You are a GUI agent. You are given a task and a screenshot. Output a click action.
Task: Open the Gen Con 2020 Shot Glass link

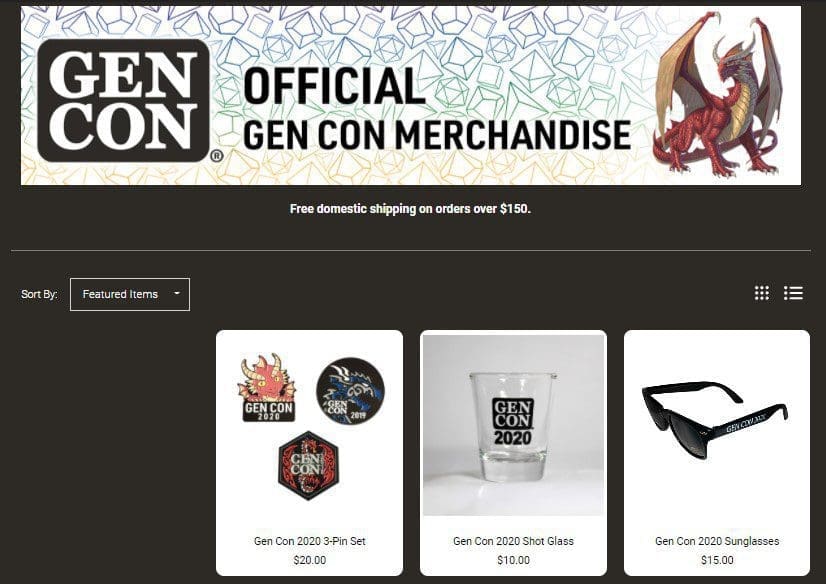point(513,541)
